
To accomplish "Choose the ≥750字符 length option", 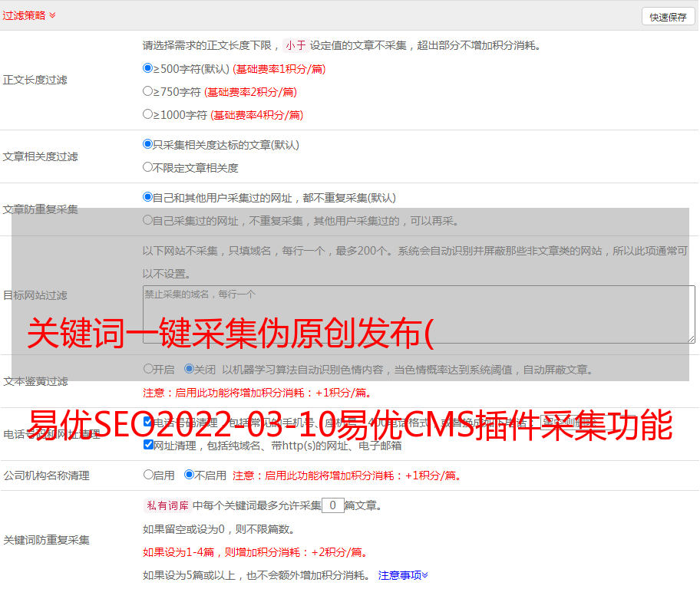I will click(147, 91).
